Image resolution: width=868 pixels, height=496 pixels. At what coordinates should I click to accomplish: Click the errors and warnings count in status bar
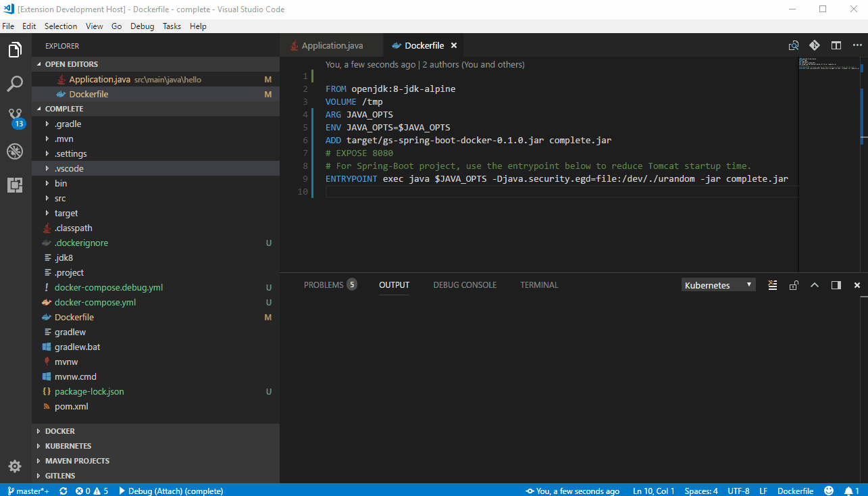(x=92, y=491)
